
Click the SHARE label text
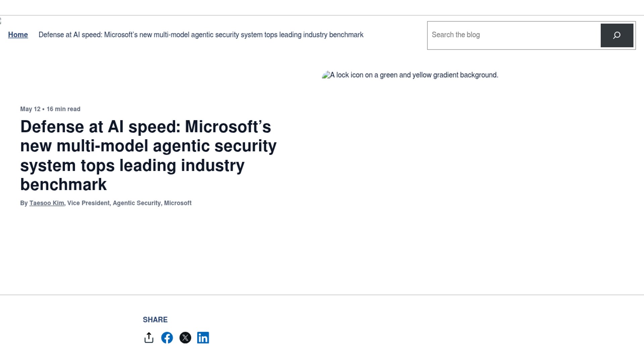click(155, 320)
